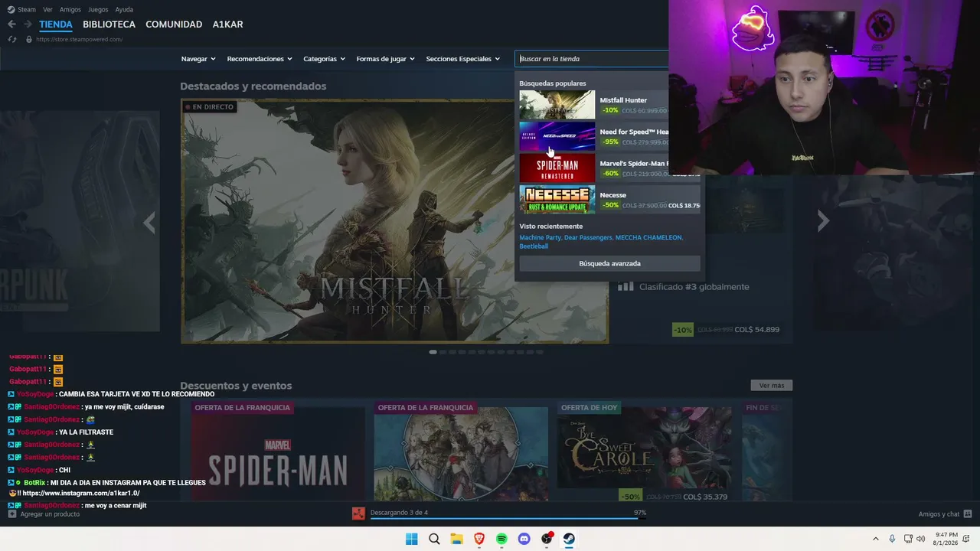Viewport: 980px width, 551px height.
Task: Select the Necesse search suggestion
Action: click(609, 200)
